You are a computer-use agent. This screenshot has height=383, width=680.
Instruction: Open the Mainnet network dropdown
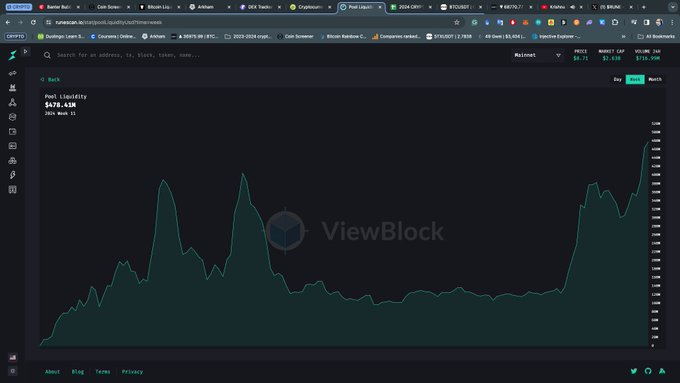[537, 55]
